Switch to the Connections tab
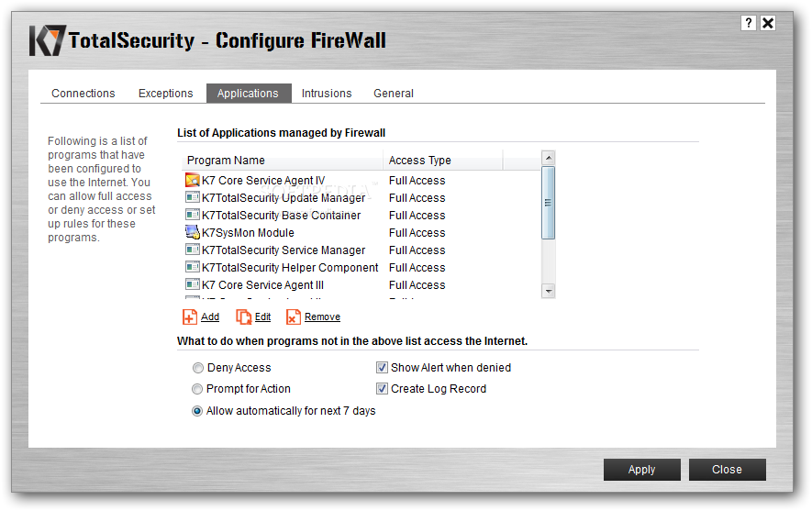Screen dimensions: 812x511 pyautogui.click(x=83, y=94)
